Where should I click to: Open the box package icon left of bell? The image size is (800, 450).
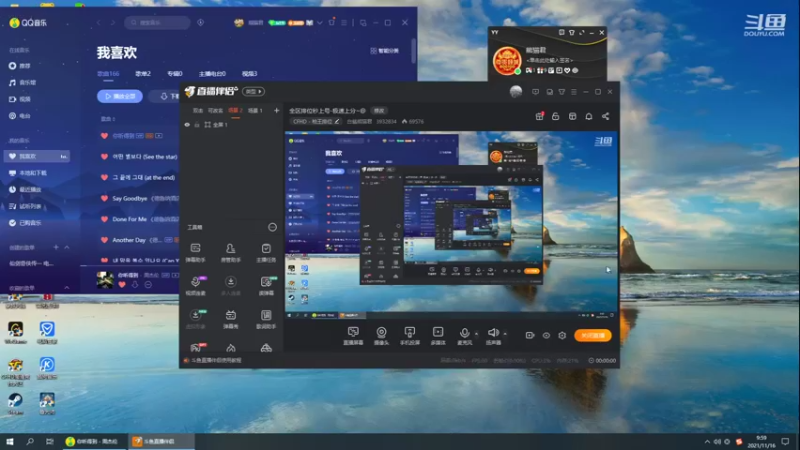pyautogui.click(x=572, y=116)
